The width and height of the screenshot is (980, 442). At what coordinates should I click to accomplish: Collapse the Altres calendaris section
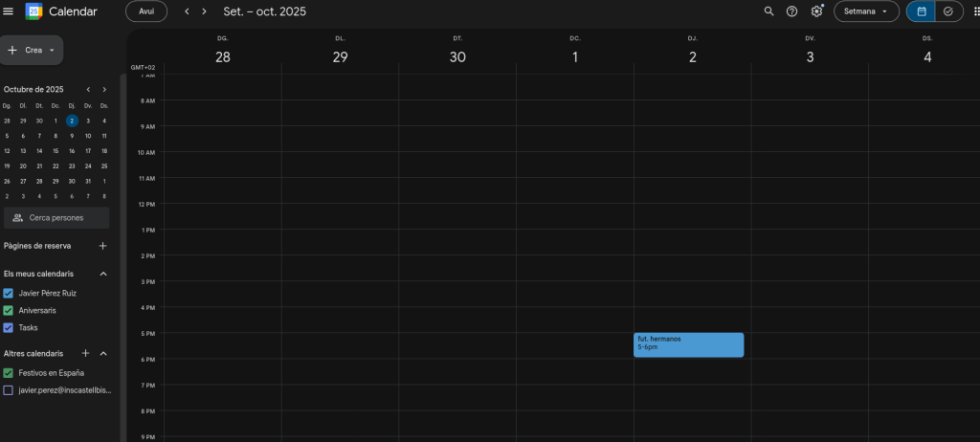[103, 353]
